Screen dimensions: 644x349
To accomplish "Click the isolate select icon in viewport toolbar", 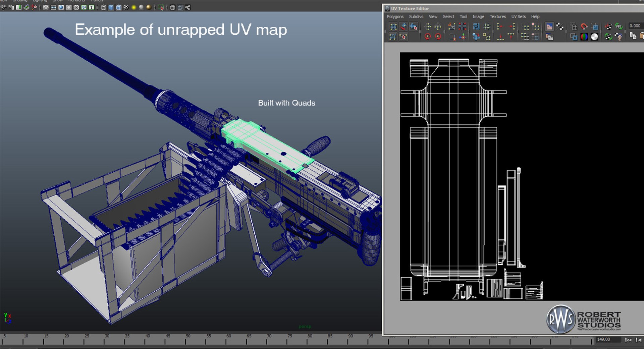I will [161, 7].
